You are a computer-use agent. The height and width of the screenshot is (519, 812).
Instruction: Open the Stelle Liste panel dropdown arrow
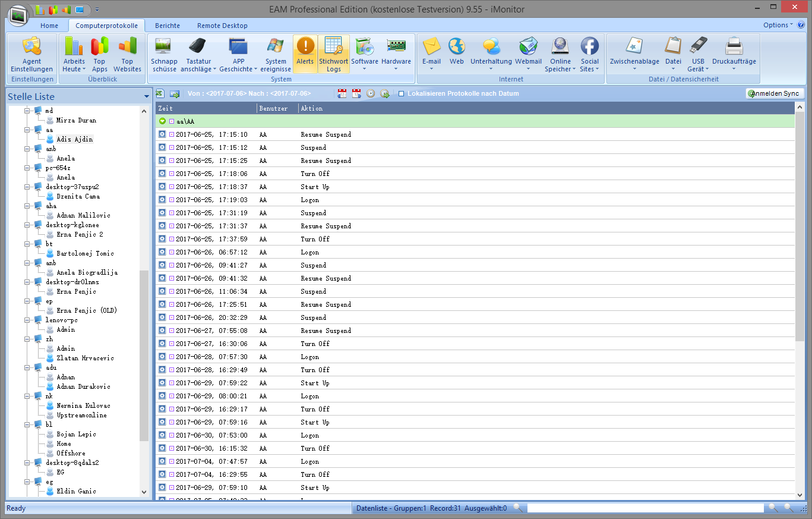click(146, 97)
